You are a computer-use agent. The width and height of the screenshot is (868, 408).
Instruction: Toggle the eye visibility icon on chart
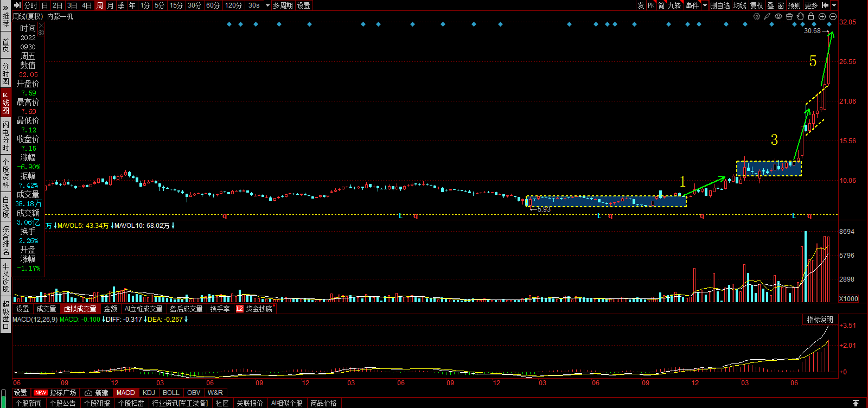[x=778, y=16]
